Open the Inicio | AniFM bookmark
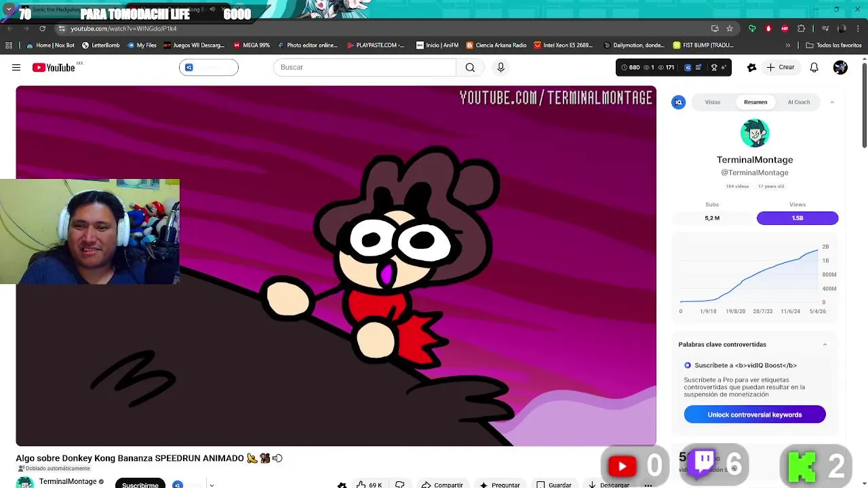Image resolution: width=868 pixels, height=488 pixels. click(x=437, y=45)
